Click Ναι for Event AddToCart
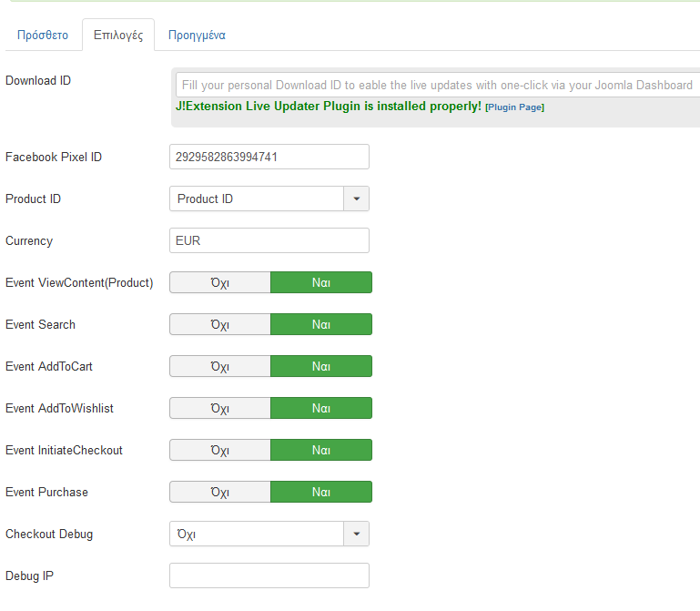 coord(321,366)
